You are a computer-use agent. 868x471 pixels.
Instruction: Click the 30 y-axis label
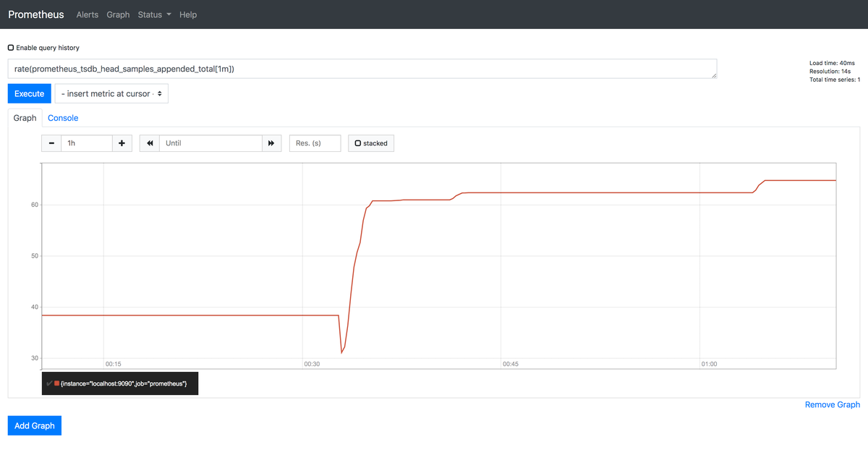[34, 358]
